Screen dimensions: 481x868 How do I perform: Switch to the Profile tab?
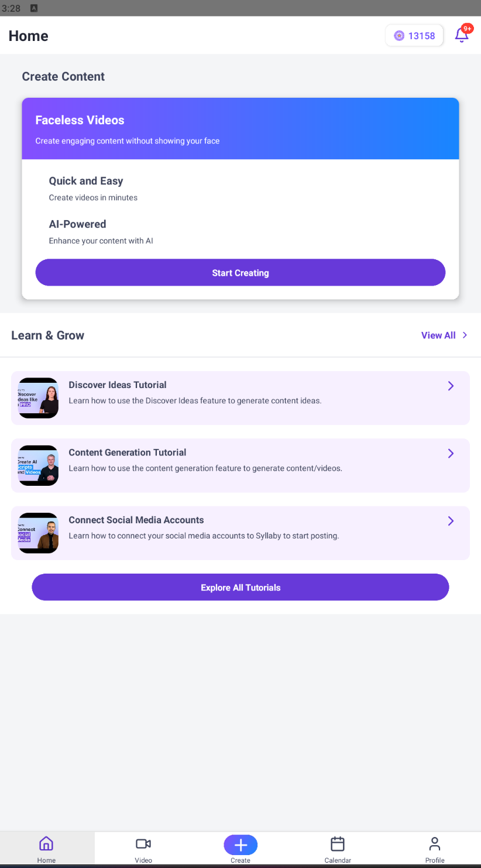(x=435, y=849)
